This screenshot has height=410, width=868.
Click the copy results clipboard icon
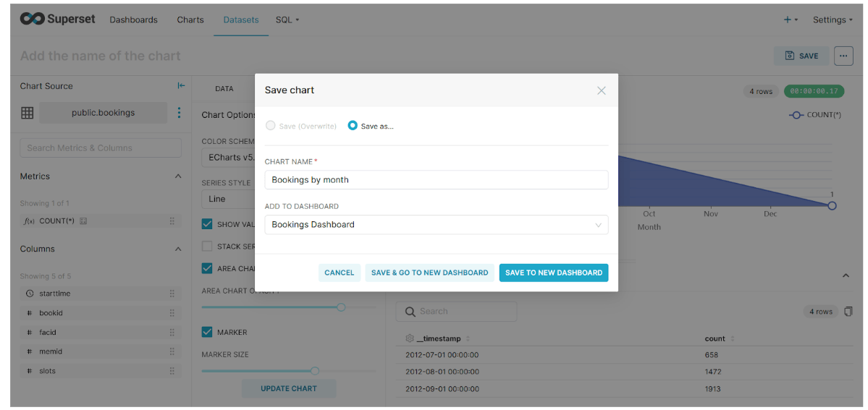click(x=848, y=312)
